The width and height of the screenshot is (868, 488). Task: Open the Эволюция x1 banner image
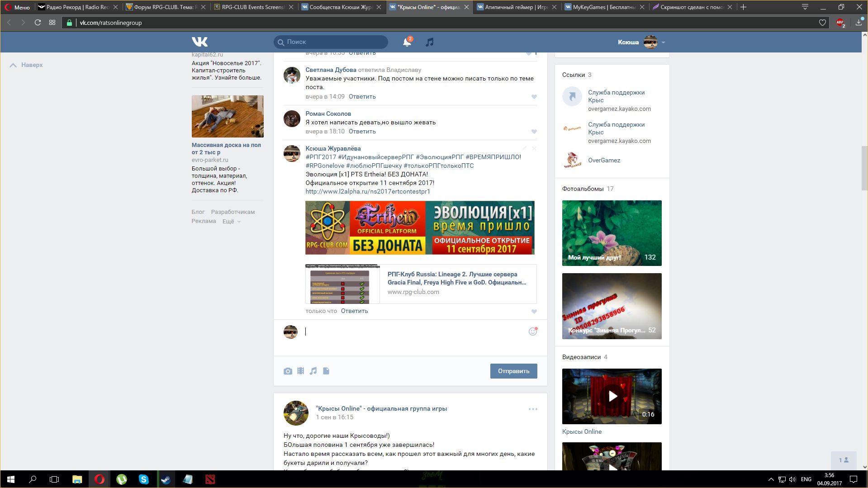(420, 227)
